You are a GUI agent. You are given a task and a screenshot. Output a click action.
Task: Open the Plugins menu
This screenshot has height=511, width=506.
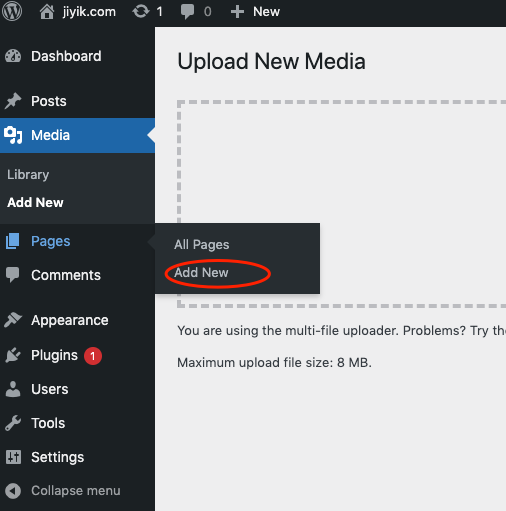(54, 355)
